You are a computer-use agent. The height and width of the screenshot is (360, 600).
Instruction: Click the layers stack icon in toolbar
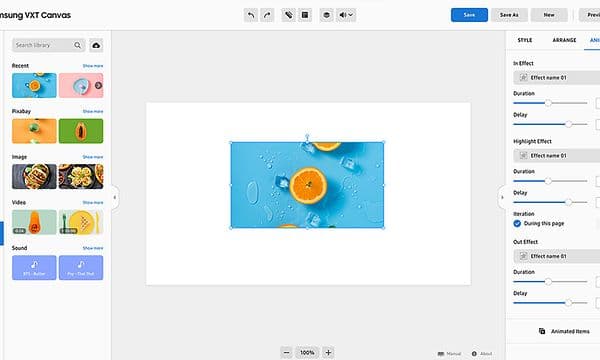[326, 15]
